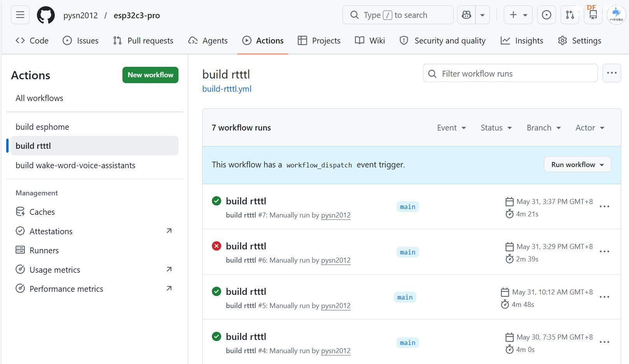
Task: Click the failed status icon of run #6
Action: (217, 246)
